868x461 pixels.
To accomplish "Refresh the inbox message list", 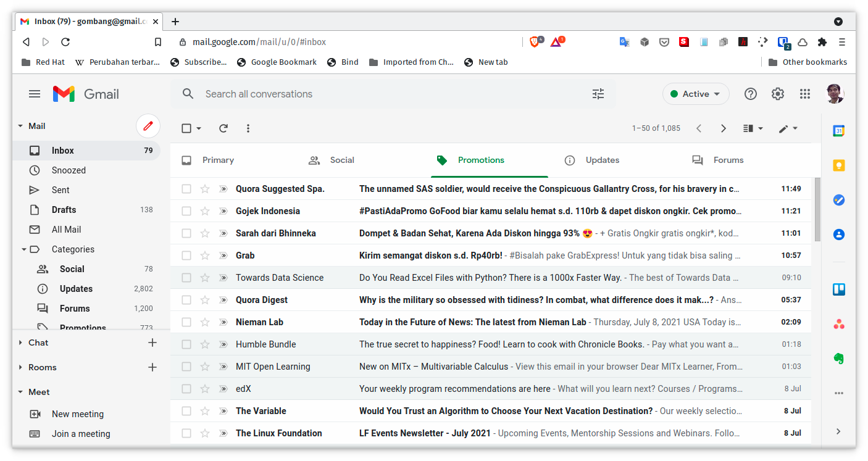I will coord(223,128).
